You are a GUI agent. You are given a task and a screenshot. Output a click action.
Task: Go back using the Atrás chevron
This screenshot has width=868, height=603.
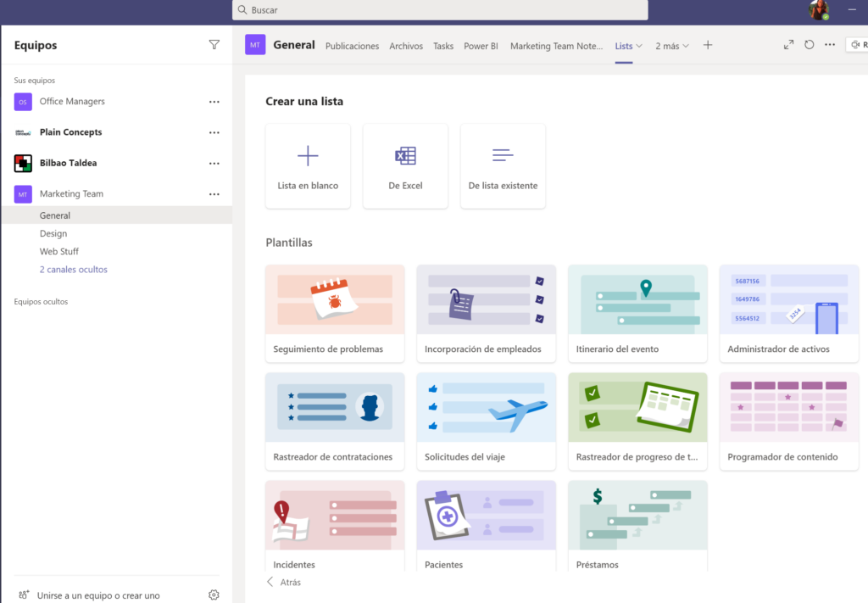270,582
